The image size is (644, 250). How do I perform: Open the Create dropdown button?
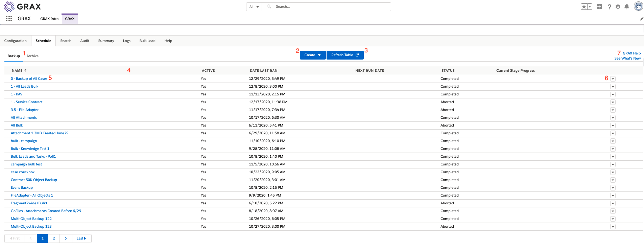[313, 55]
